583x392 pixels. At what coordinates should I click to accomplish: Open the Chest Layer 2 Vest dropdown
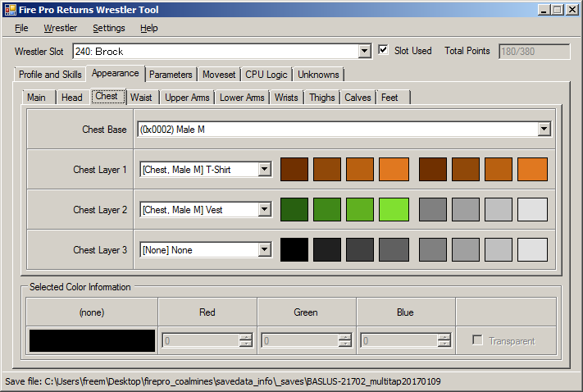[264, 210]
